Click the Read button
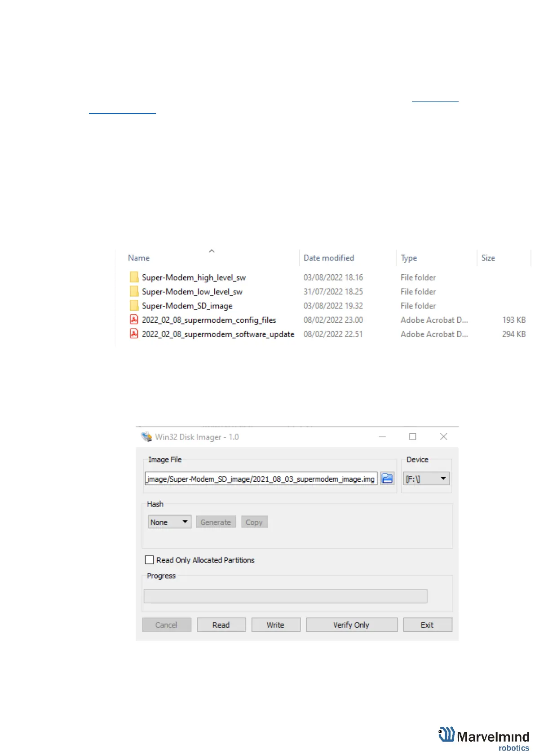 point(221,624)
